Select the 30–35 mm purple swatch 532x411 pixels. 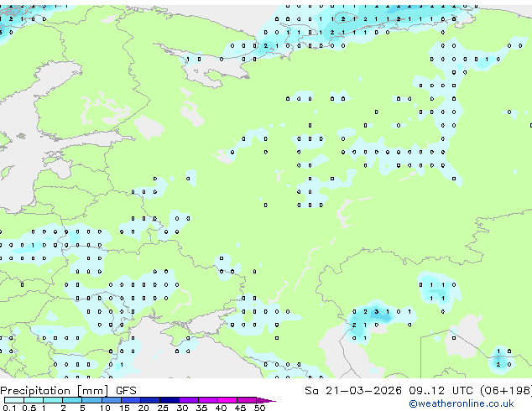click(189, 400)
